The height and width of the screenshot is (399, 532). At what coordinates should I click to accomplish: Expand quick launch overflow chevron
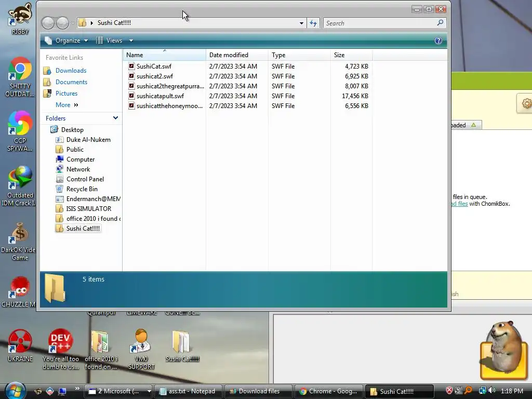[77, 389]
